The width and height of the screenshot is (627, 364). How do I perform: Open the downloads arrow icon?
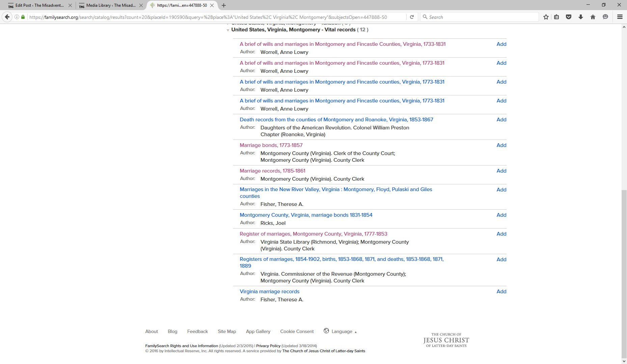coord(581,17)
